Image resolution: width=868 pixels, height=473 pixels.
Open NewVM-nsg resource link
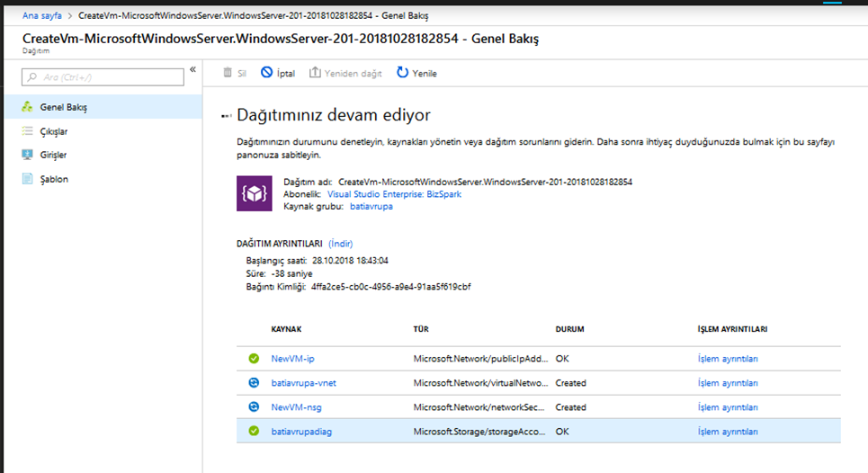(x=296, y=407)
